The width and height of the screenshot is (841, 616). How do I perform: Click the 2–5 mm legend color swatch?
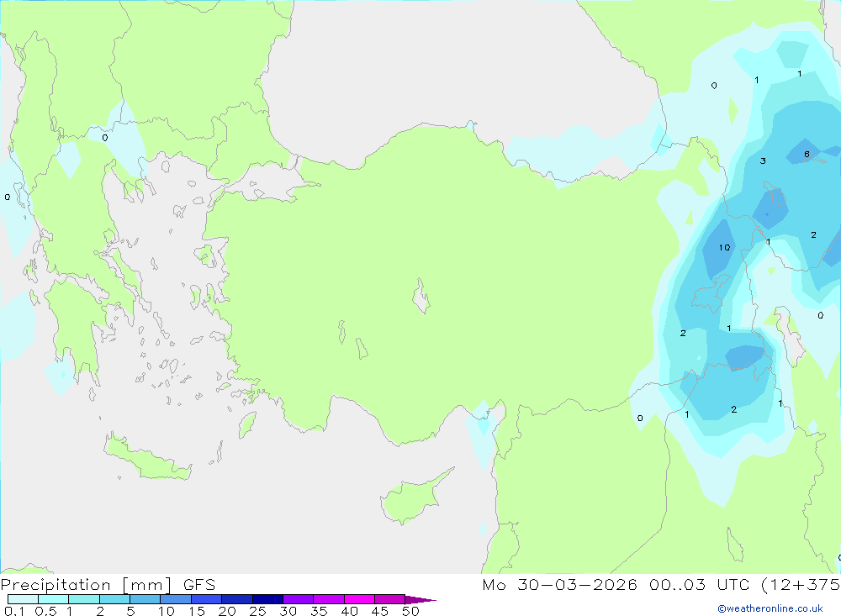(114, 599)
